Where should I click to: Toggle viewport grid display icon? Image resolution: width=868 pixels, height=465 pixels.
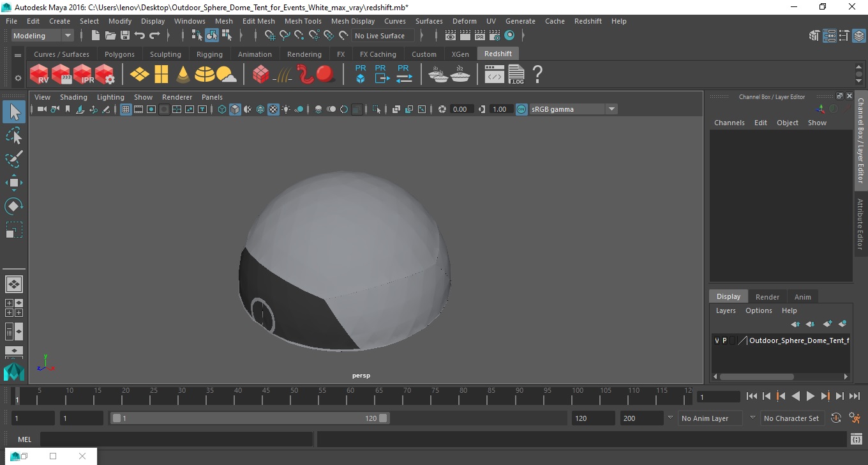click(126, 109)
